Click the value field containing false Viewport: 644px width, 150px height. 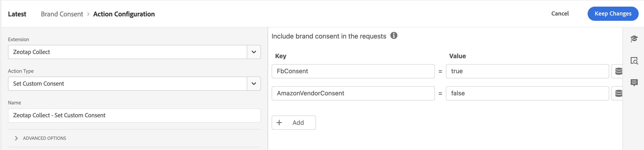click(x=527, y=93)
